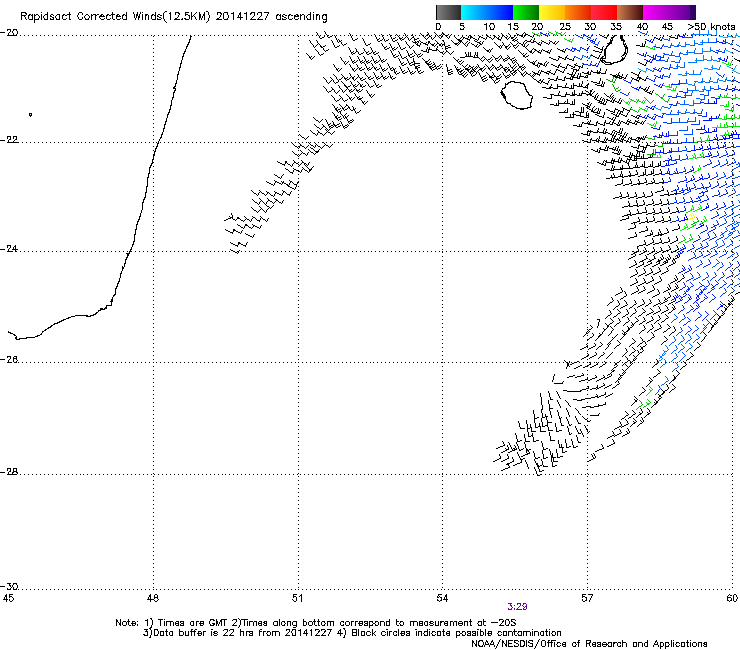Click the Data buffer is 22 hrs note

pyautogui.click(x=352, y=633)
